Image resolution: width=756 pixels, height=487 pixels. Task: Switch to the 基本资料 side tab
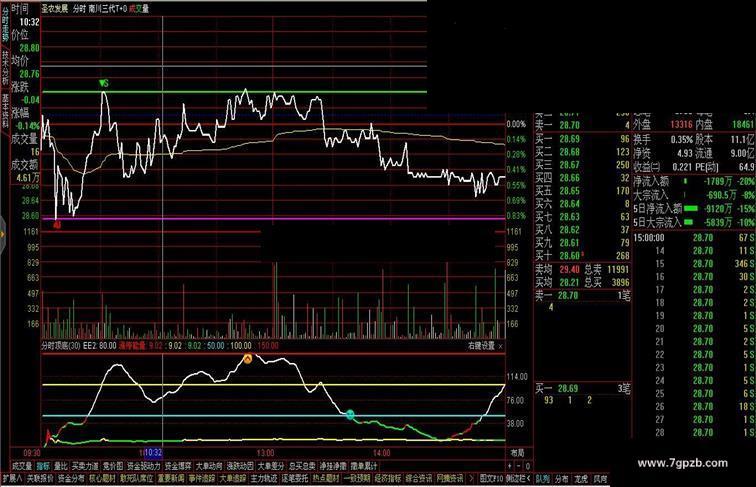click(5, 110)
